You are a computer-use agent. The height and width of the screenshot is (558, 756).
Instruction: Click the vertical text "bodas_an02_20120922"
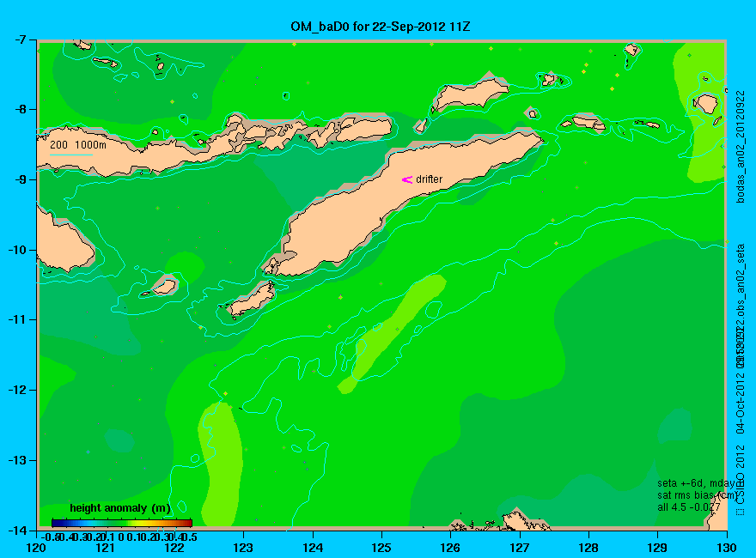point(741,147)
